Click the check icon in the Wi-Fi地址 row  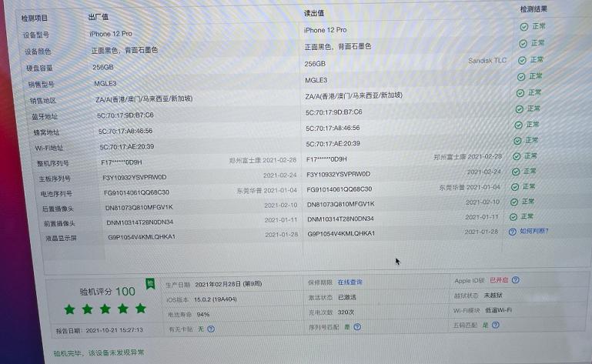[x=517, y=141]
